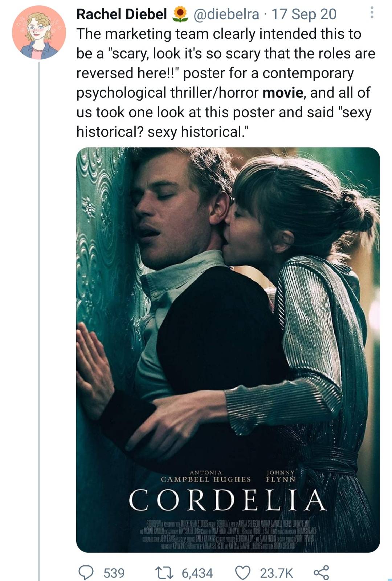The height and width of the screenshot is (581, 392).
Task: Click Antonia Campbell Hughes name on poster
Action: [206, 476]
